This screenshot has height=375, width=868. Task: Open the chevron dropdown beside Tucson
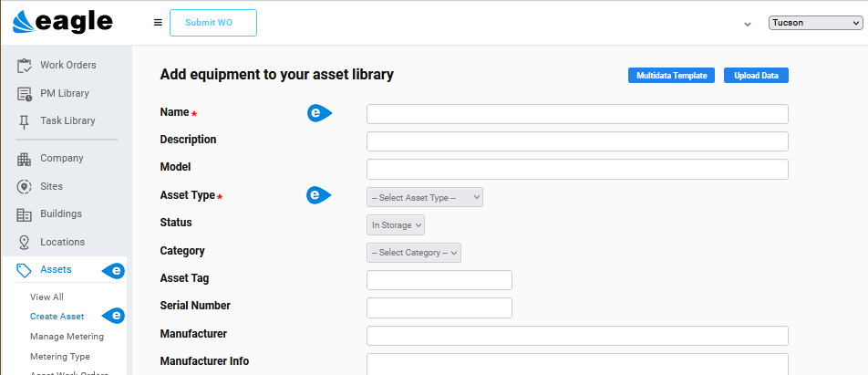point(748,25)
